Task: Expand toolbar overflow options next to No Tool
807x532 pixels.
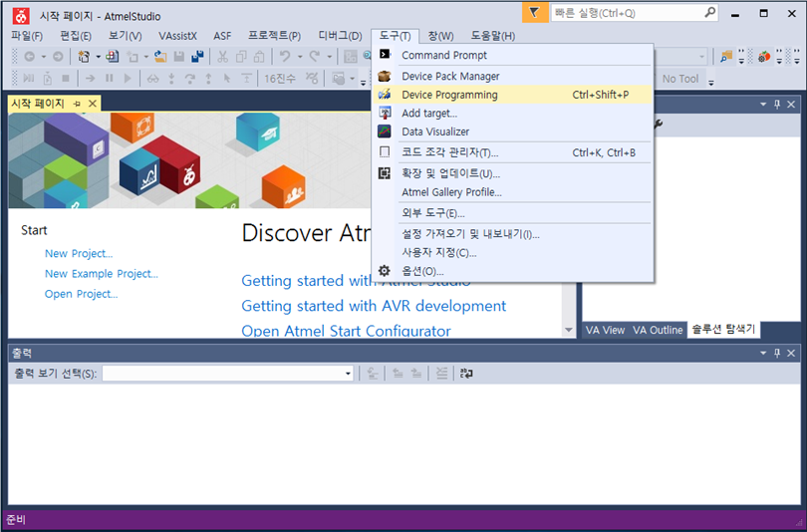Action: [x=711, y=81]
